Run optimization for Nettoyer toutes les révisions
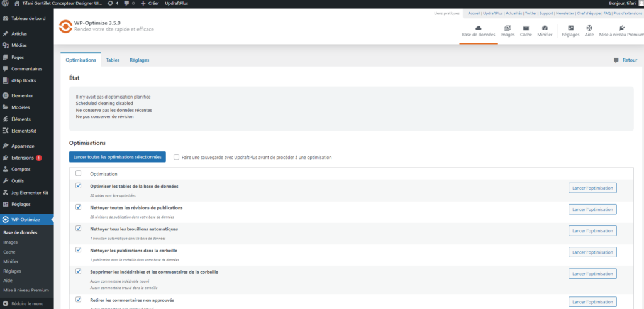644x309 pixels. [592, 209]
